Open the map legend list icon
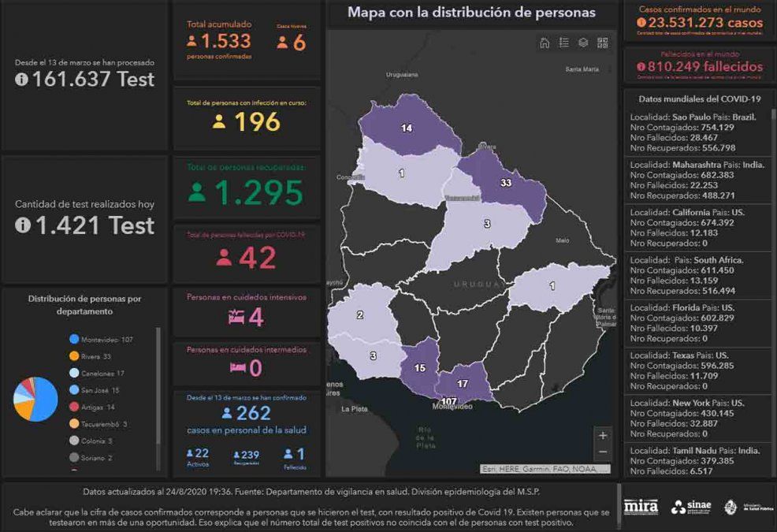This screenshot has width=777, height=532. tap(563, 43)
